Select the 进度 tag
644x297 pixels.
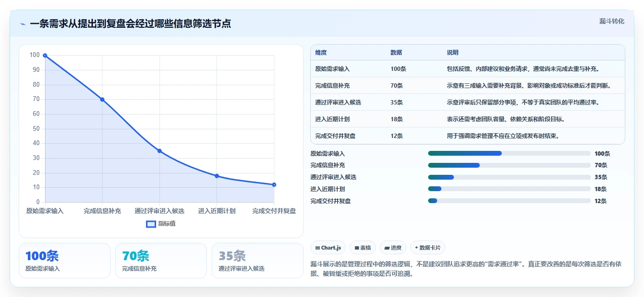click(393, 248)
